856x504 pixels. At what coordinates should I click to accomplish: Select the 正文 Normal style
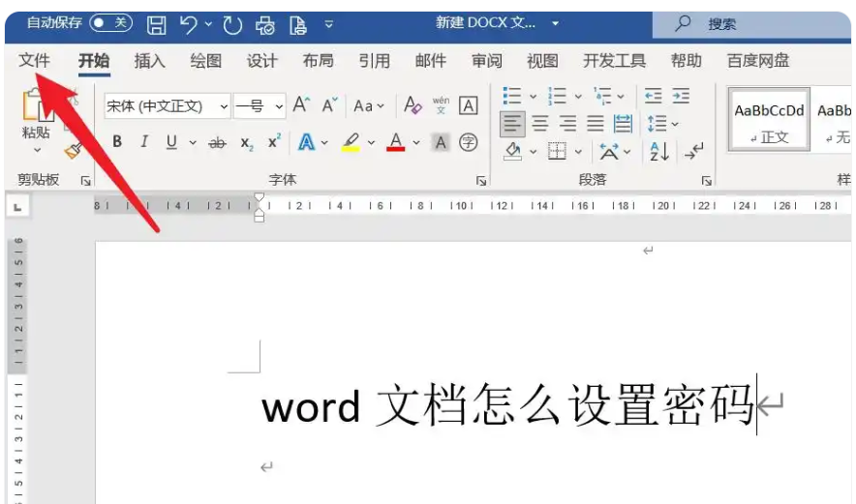point(769,123)
